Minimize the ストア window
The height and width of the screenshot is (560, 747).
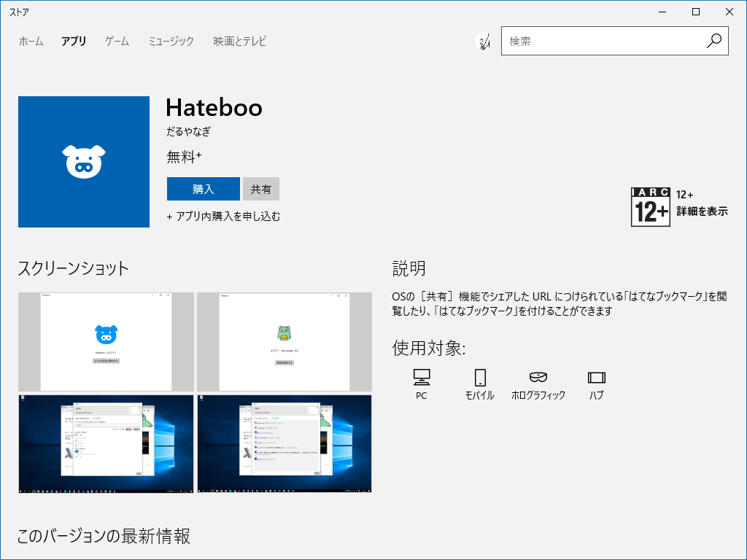click(662, 12)
